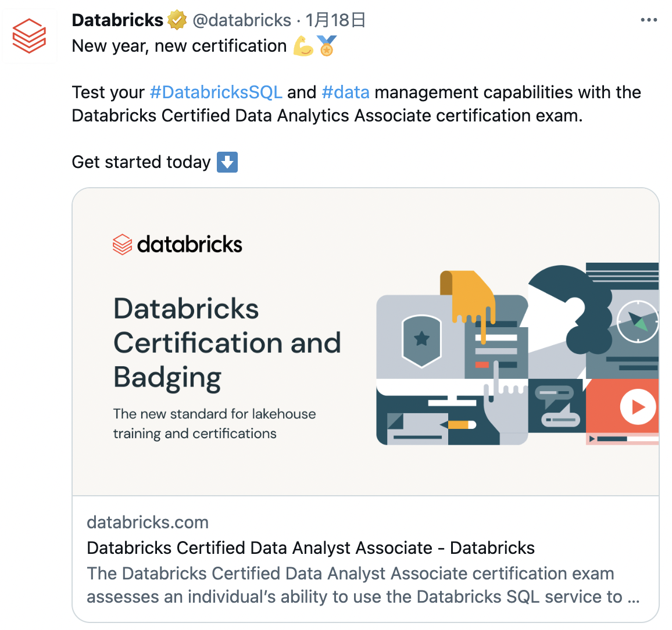
Task: Click the Databricks profile avatar logo
Action: click(29, 35)
